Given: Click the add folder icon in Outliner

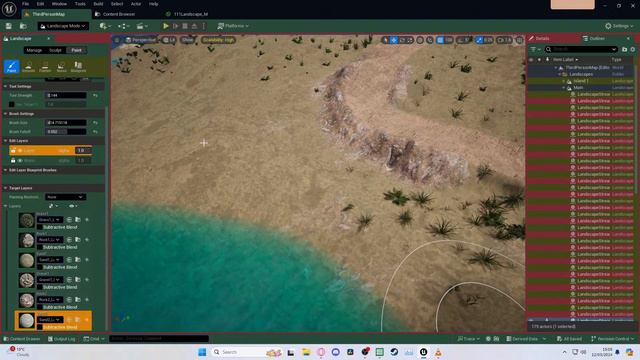Looking at the screenshot, I should 624,49.
